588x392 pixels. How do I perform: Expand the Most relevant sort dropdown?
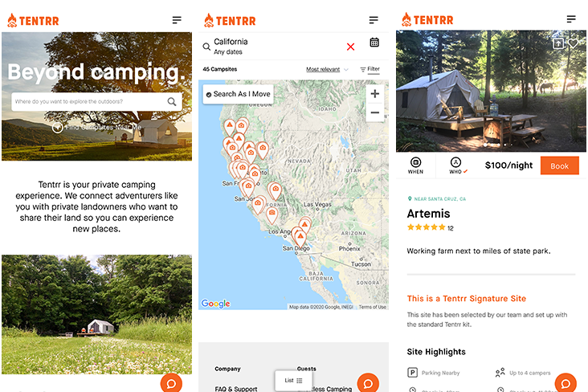(328, 69)
